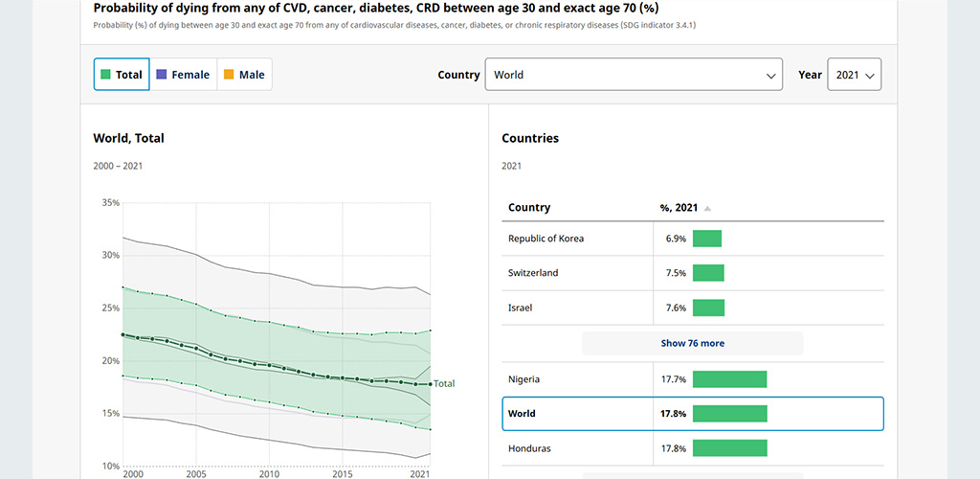The width and height of the screenshot is (980, 479).
Task: Sort by the %, 2021 triangle icon
Action: (x=707, y=208)
